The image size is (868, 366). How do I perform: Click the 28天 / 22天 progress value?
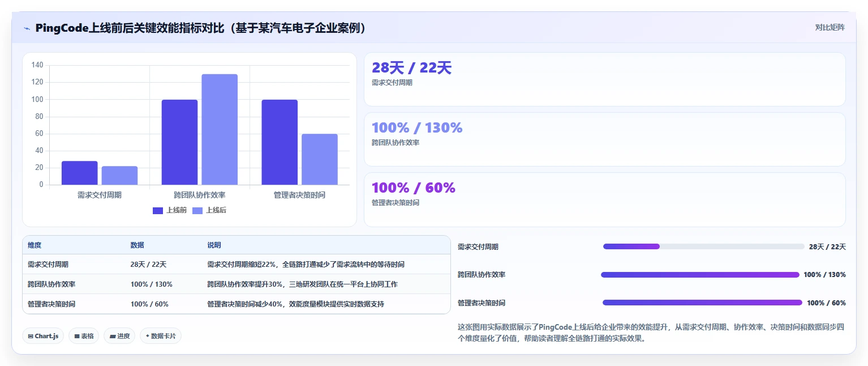coord(827,247)
